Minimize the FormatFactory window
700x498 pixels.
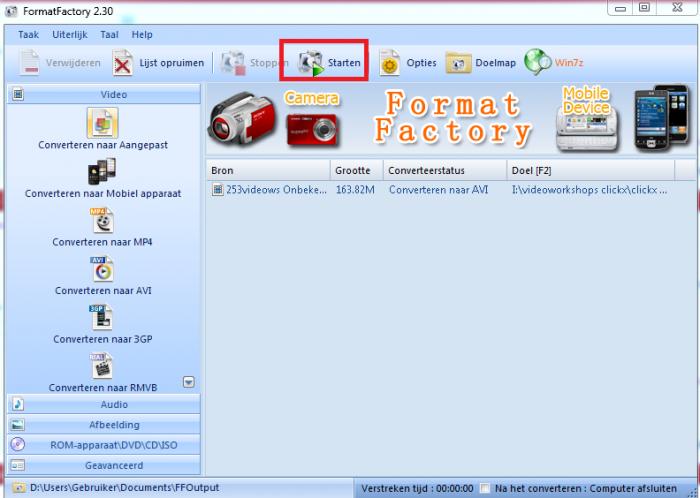pyautogui.click(x=621, y=8)
